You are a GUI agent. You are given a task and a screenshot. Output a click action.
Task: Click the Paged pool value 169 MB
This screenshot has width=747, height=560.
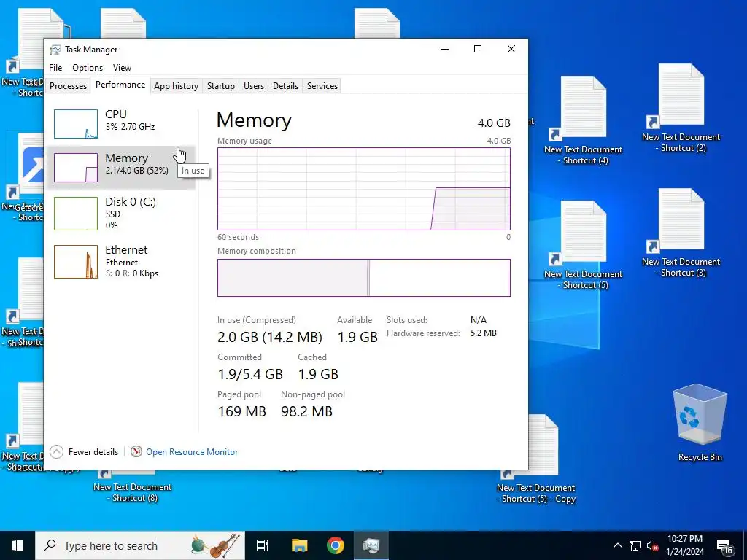tap(241, 411)
